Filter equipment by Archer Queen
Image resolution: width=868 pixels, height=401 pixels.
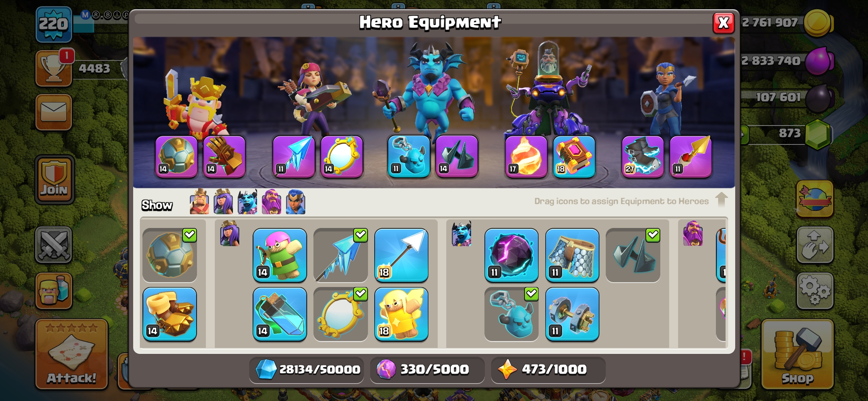(223, 202)
